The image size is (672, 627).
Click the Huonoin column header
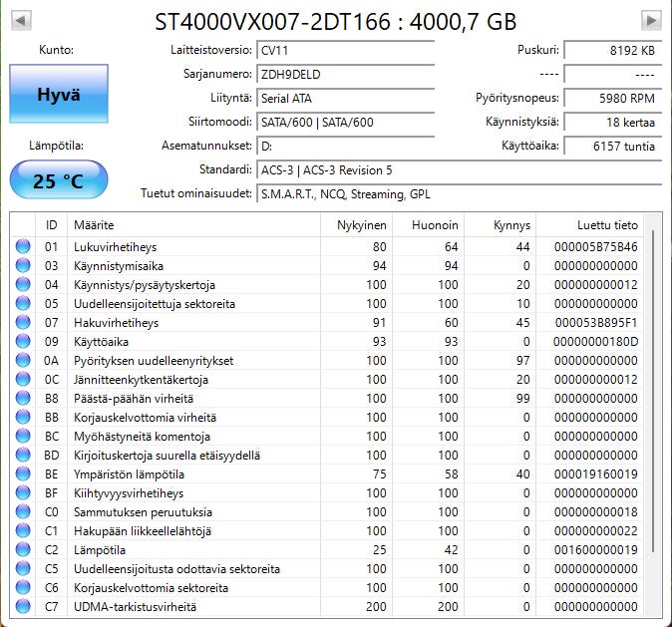(x=428, y=225)
